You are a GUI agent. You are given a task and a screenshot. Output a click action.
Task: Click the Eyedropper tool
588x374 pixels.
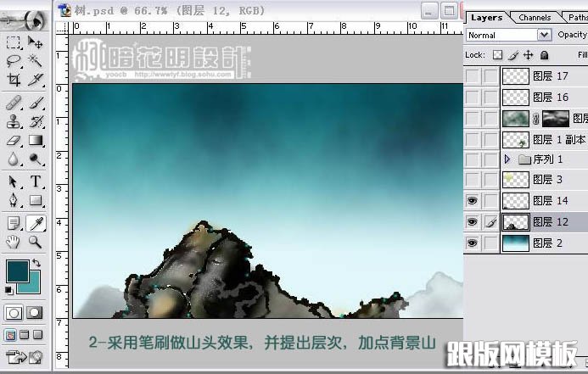pos(36,222)
